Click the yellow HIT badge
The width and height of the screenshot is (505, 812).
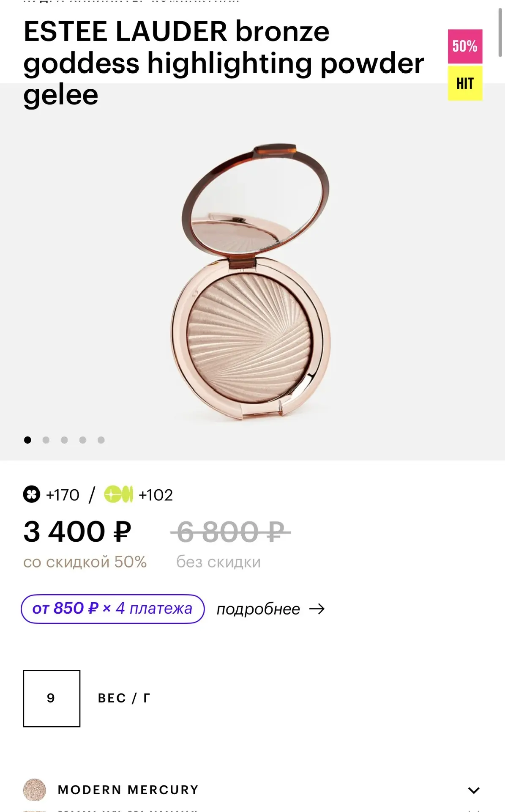pyautogui.click(x=465, y=83)
